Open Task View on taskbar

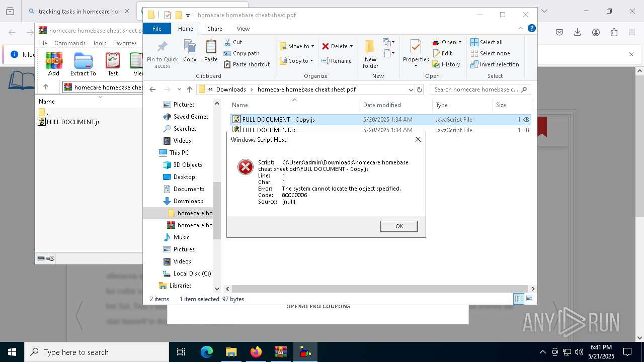tap(181, 352)
